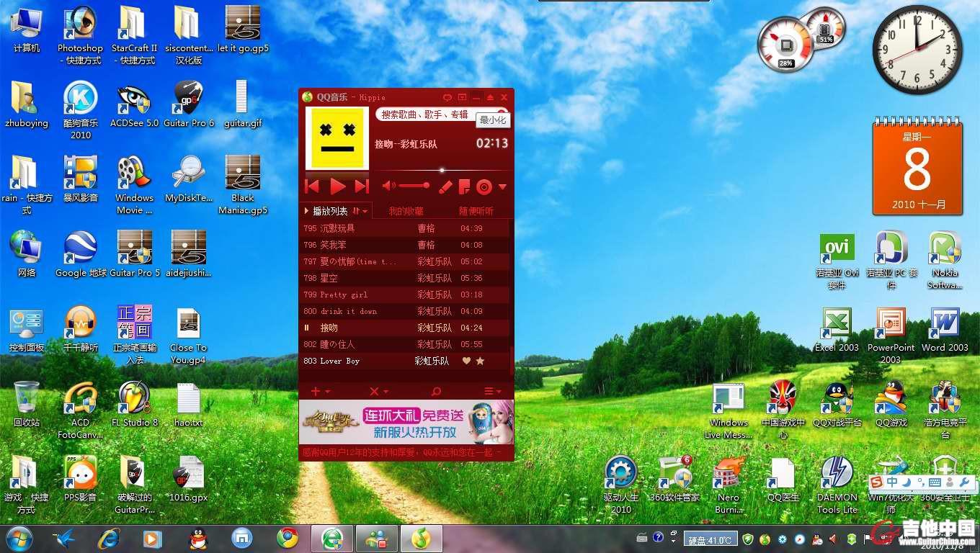Open the playlist menu list dropdown
The height and width of the screenshot is (553, 980).
[492, 391]
